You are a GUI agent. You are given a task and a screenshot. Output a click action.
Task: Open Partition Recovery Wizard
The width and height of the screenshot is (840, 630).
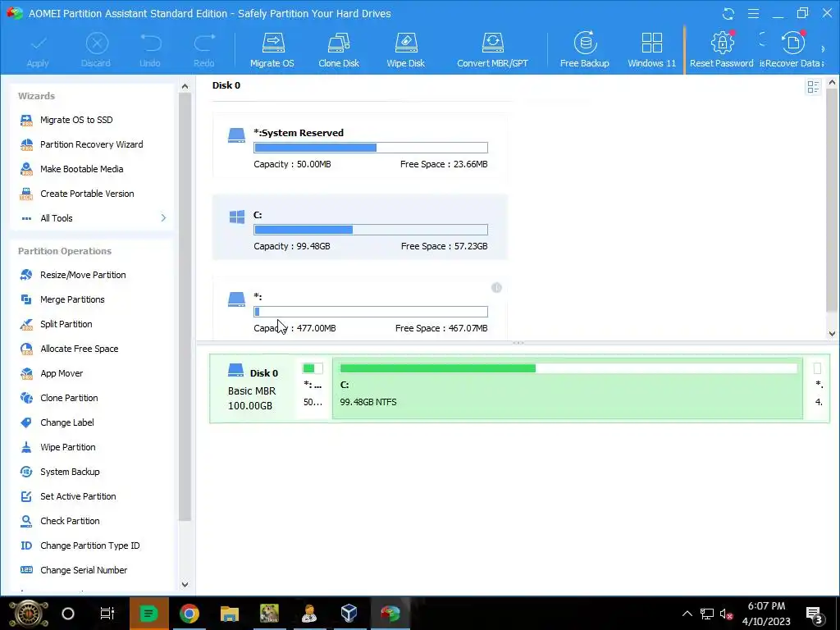91,144
